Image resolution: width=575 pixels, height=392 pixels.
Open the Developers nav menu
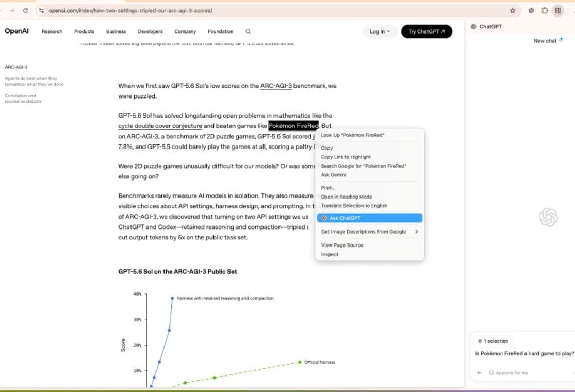pos(150,31)
